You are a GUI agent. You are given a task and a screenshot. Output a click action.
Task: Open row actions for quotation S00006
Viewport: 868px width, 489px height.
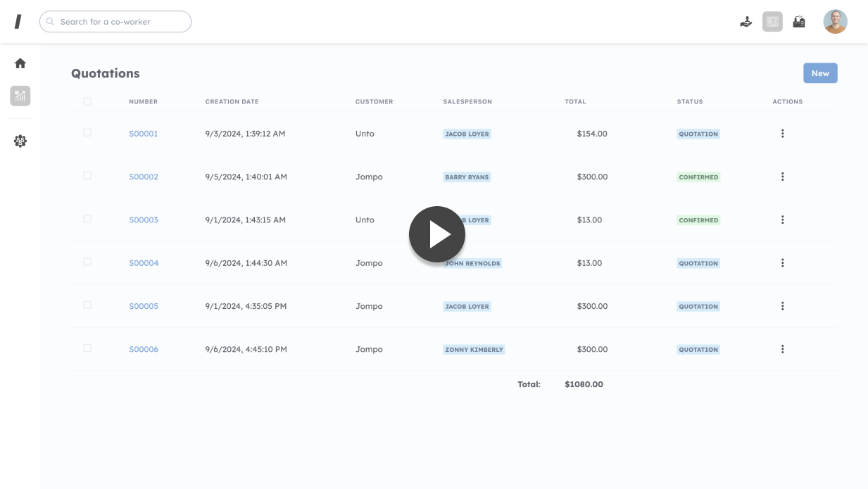click(782, 349)
